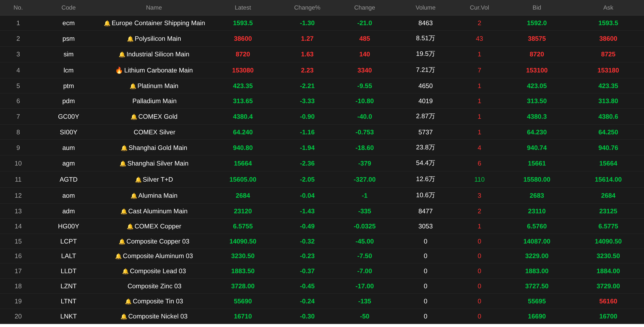Sort by the No. column header
The height and width of the screenshot is (327, 644).
(x=18, y=8)
